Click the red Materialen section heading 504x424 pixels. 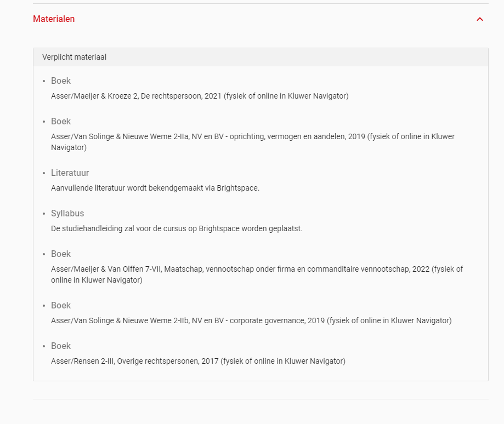(54, 19)
